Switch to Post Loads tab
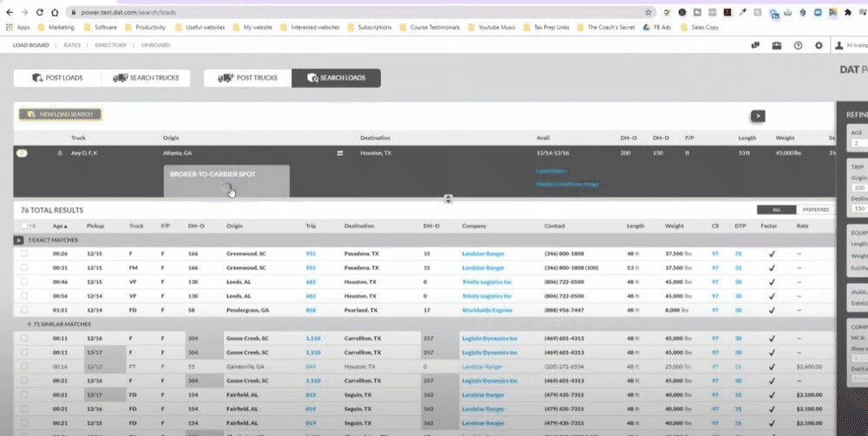 pyautogui.click(x=57, y=78)
